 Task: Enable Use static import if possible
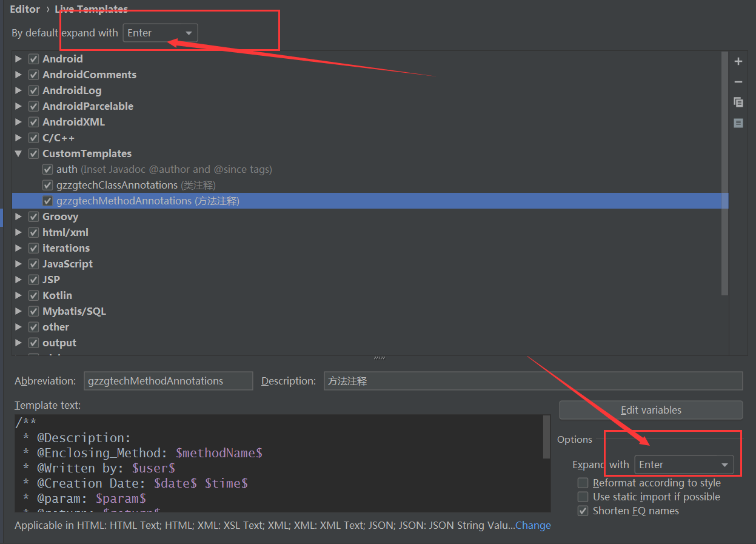pos(583,497)
